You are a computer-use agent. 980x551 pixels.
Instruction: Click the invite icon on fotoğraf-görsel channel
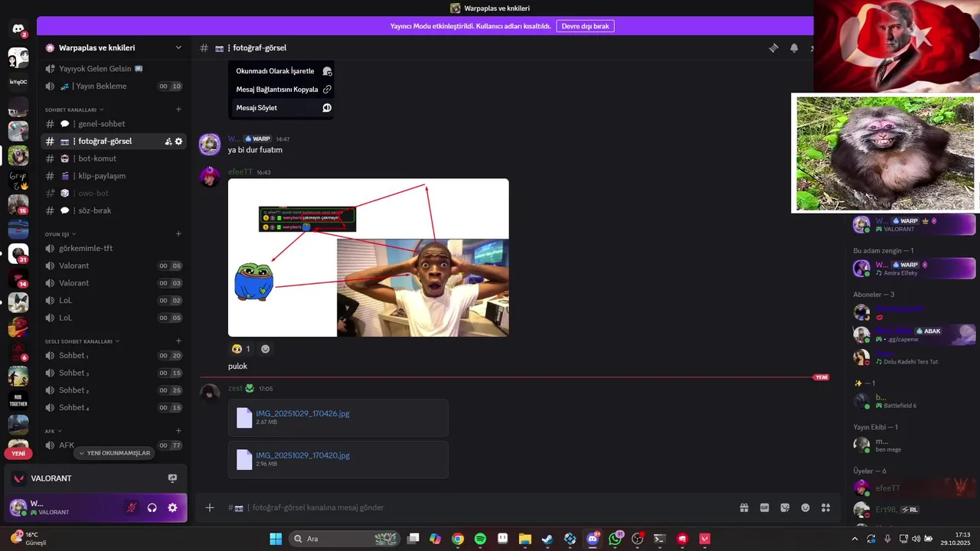(x=168, y=142)
